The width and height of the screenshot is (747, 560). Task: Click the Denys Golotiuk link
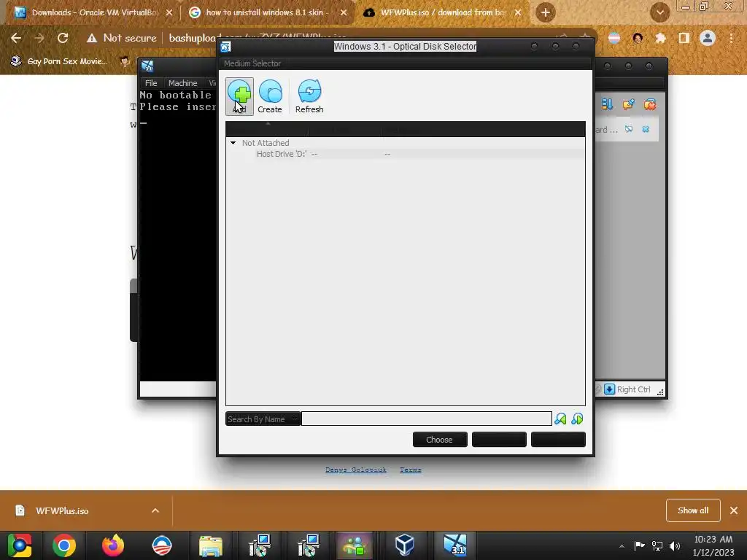coord(356,470)
